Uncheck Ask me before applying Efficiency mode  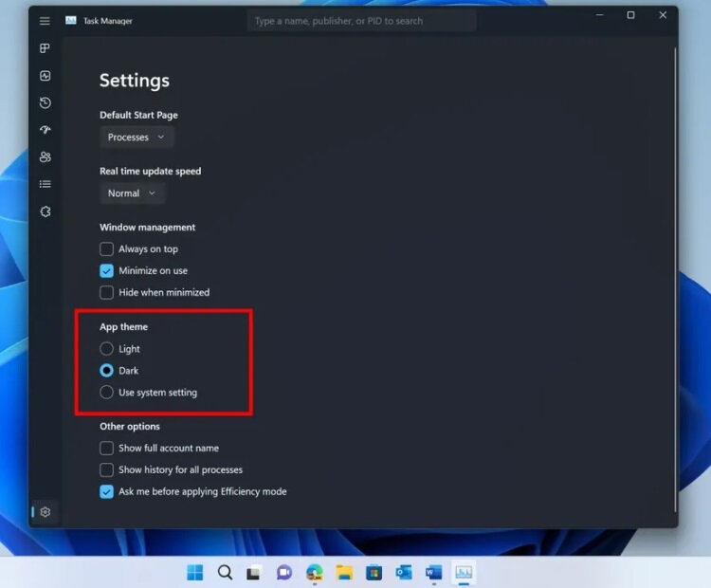coord(106,492)
